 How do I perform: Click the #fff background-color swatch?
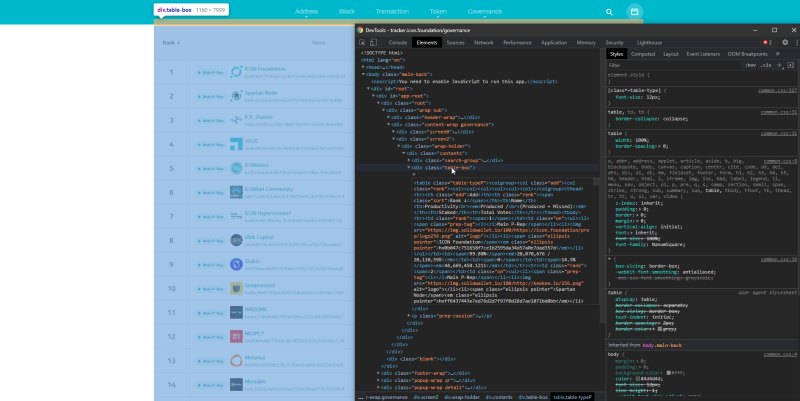pos(669,373)
